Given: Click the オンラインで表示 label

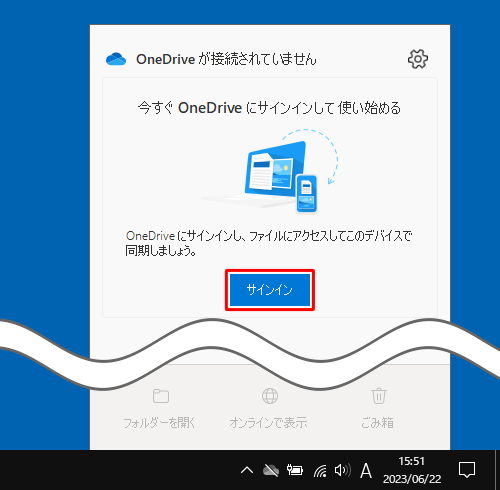Looking at the screenshot, I should [268, 423].
